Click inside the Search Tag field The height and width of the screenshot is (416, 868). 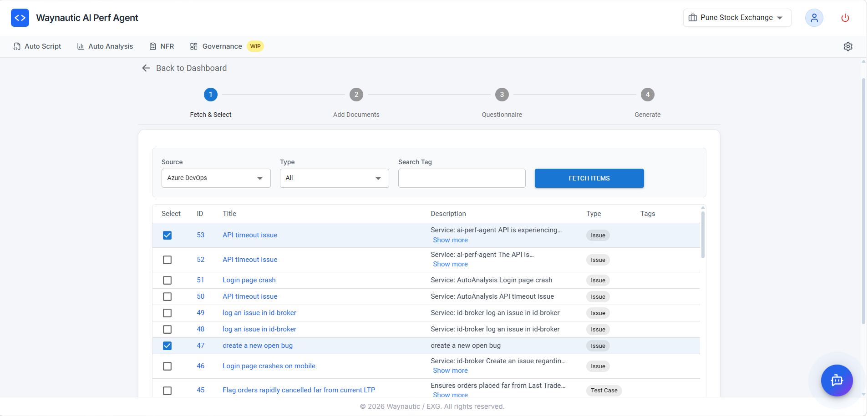(x=461, y=178)
